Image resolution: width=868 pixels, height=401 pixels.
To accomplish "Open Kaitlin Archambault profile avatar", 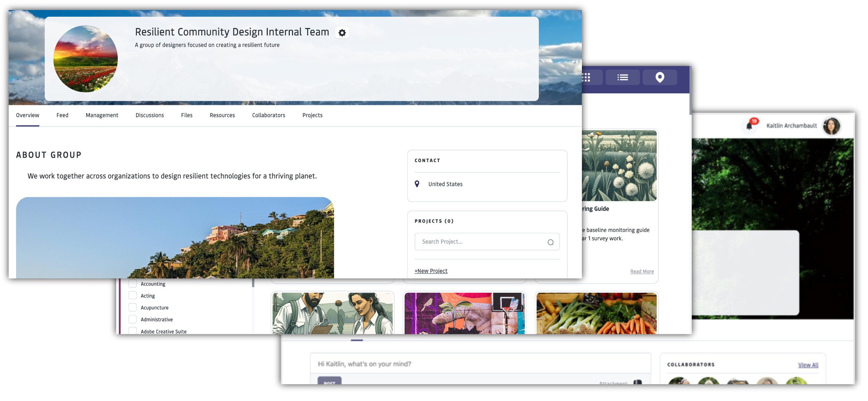I will click(x=831, y=126).
